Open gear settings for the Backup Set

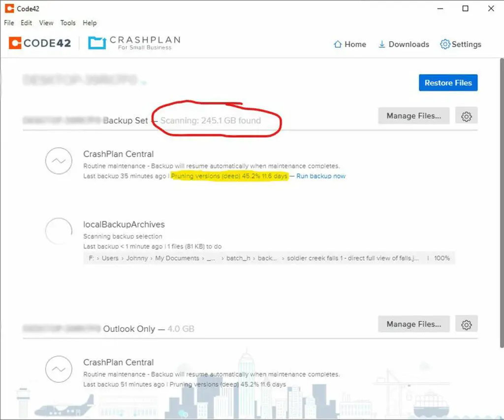(x=467, y=116)
